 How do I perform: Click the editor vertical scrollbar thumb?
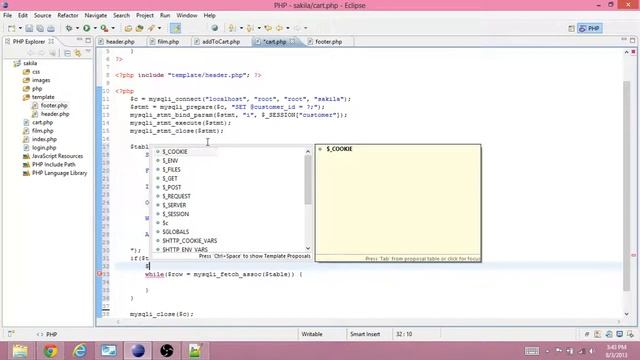pos(627,186)
